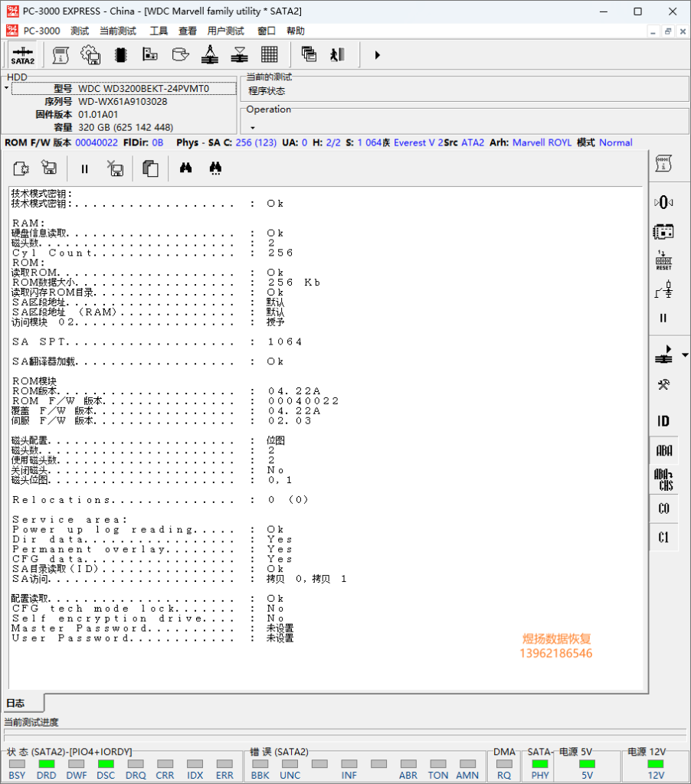Expand the dropdown arrow beside platters sidebar icon

685,355
